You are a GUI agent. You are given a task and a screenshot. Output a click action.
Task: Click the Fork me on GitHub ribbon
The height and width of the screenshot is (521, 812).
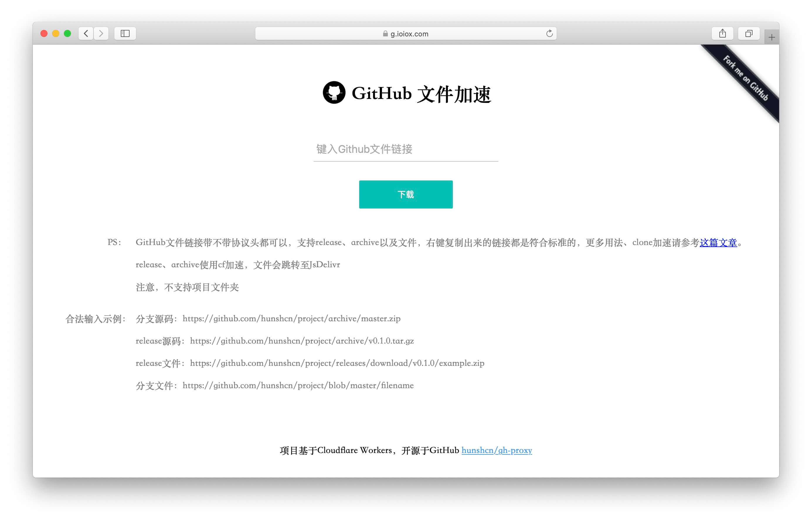(746, 79)
